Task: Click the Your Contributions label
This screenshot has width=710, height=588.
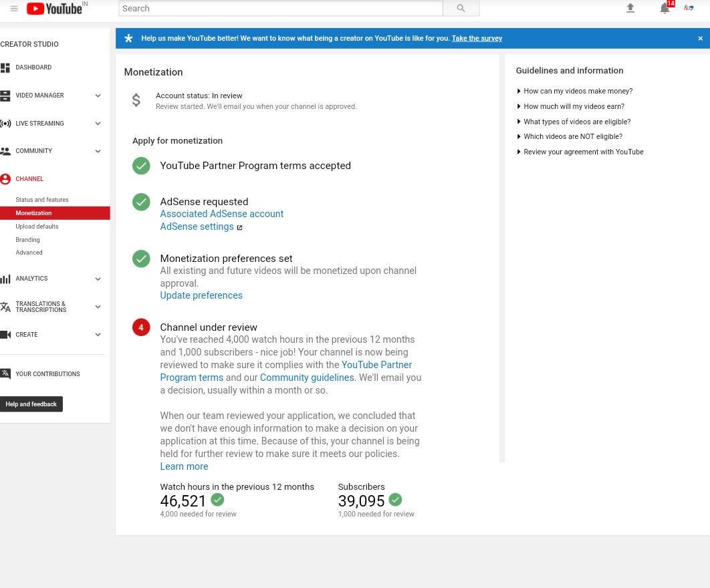Action: click(47, 374)
